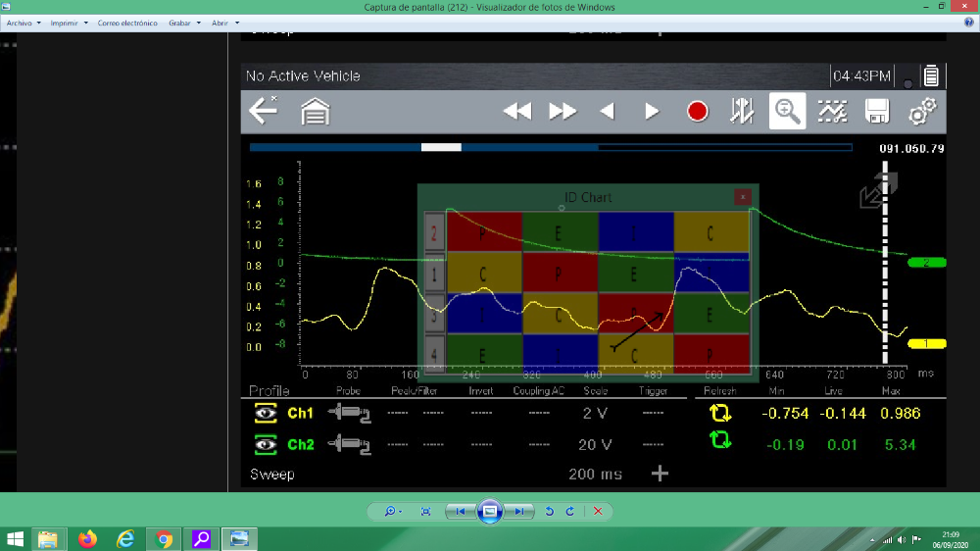980x551 pixels.
Task: Toggle Ch2 visibility eye icon
Action: (265, 444)
